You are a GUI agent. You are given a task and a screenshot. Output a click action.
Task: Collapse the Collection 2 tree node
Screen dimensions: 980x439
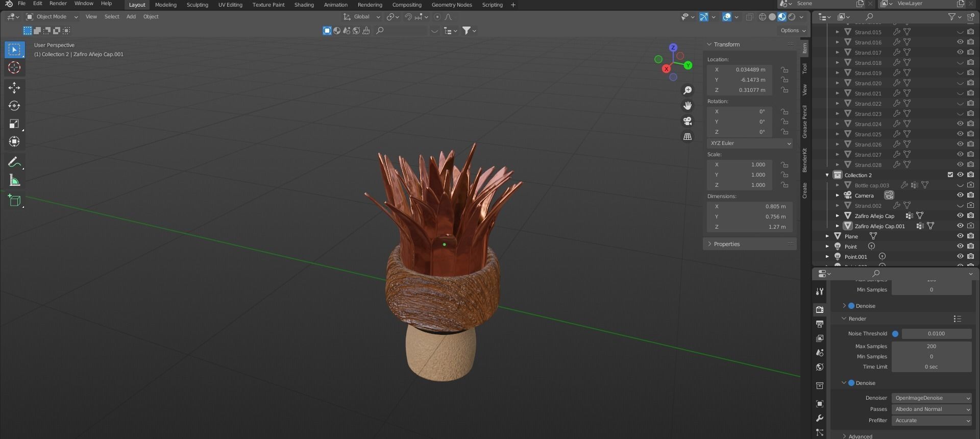(827, 175)
